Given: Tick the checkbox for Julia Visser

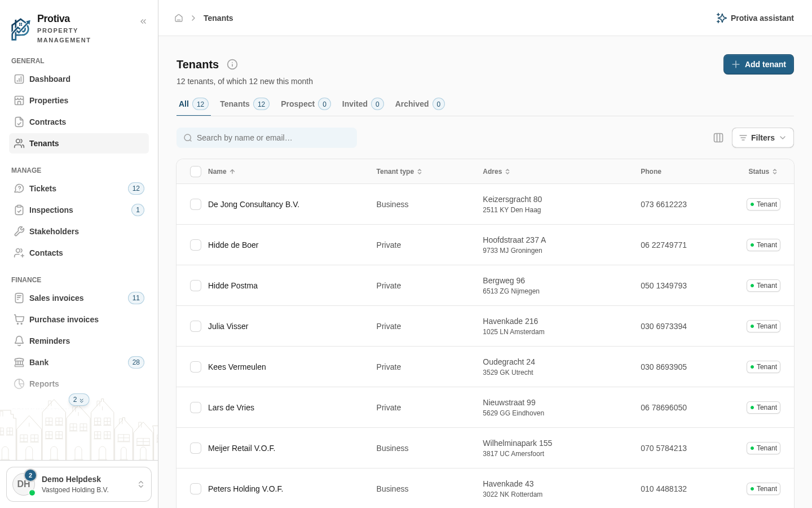Looking at the screenshot, I should [x=196, y=326].
